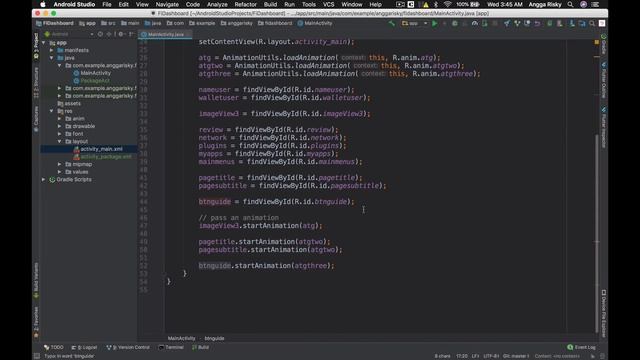Select activity_package.xml in the layout folder

[x=106, y=157]
